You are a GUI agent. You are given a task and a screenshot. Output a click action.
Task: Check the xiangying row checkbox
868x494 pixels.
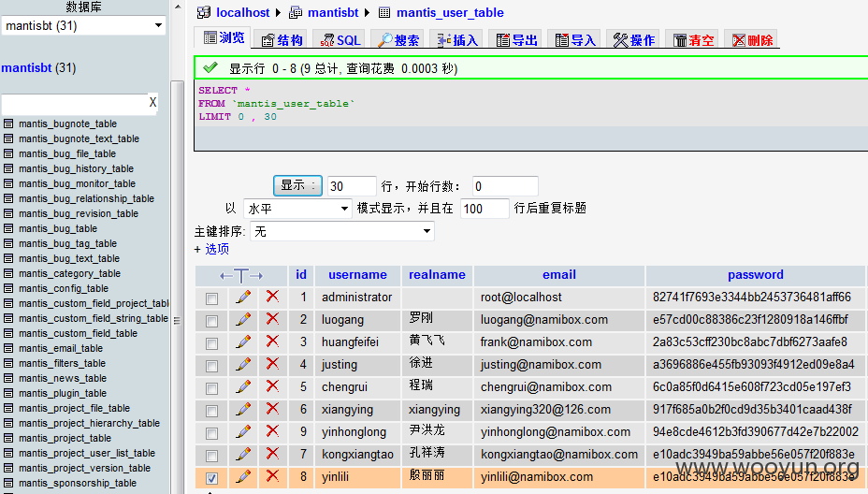click(211, 411)
